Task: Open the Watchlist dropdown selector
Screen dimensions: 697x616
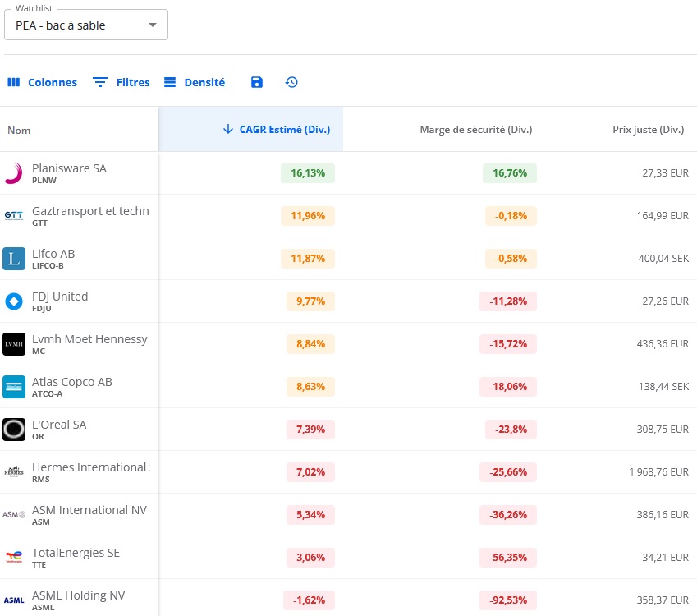Action: 86,25
